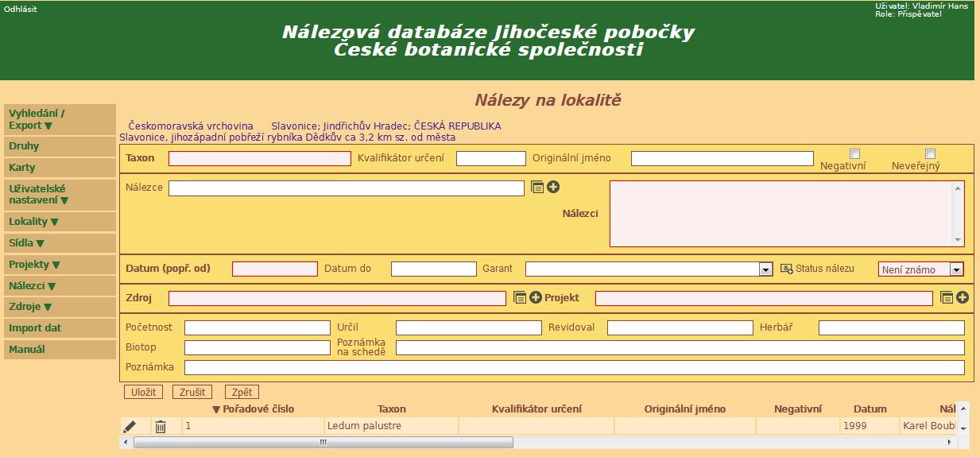Tick the Negativní checkbox
980x457 pixels.
[x=854, y=154]
